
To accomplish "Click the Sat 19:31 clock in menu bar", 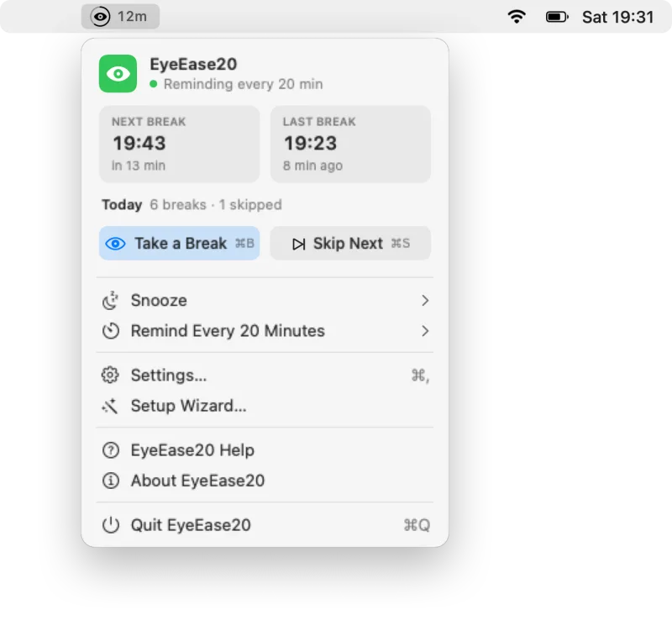I will pos(617,17).
